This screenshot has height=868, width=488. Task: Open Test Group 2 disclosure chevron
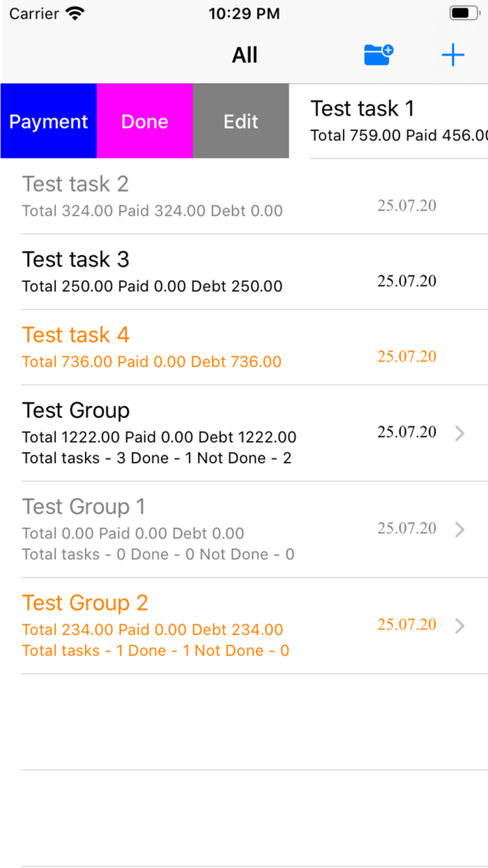tap(459, 626)
